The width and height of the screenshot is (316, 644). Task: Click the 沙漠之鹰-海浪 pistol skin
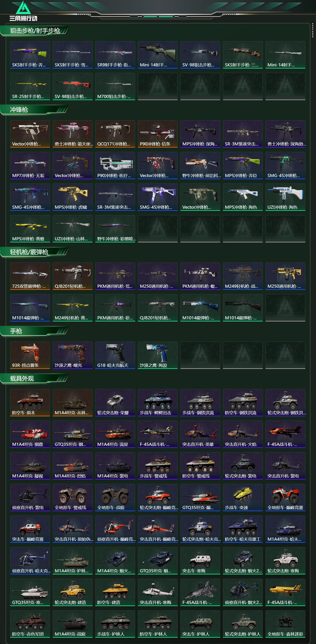pos(158,355)
